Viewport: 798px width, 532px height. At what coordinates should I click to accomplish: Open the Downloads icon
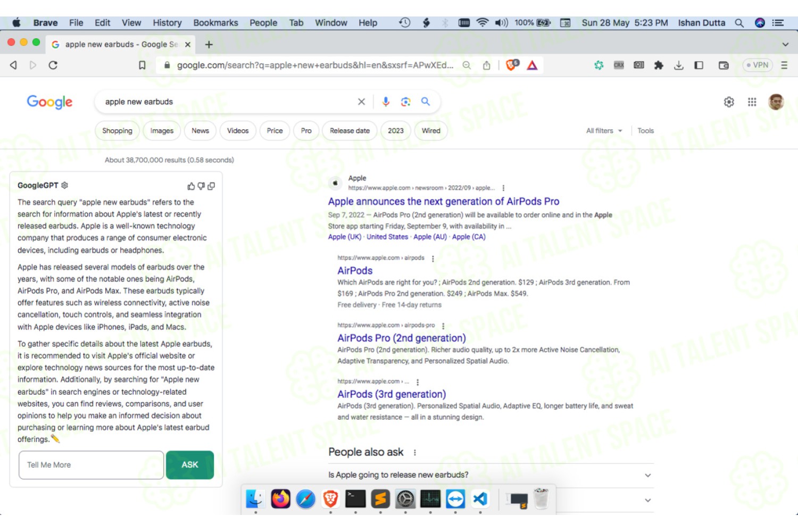[x=679, y=65]
